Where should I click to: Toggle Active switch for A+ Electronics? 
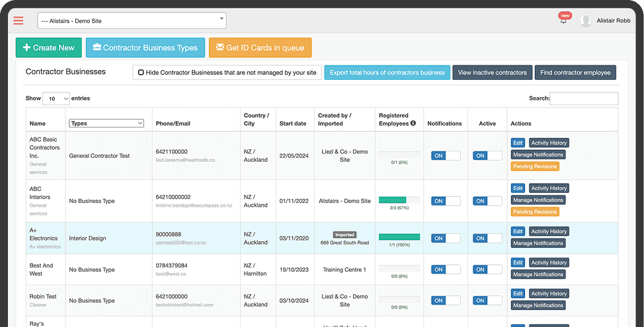(x=487, y=238)
